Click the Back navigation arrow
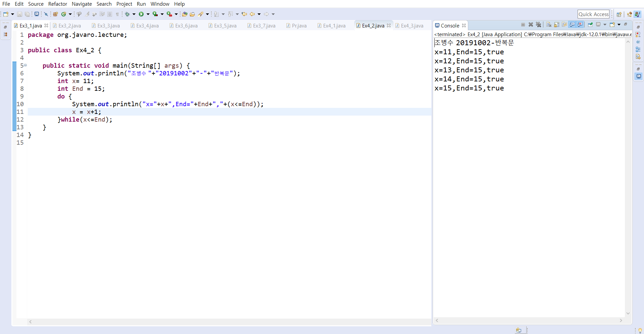Screen dimensions: 644x334 tap(252, 14)
